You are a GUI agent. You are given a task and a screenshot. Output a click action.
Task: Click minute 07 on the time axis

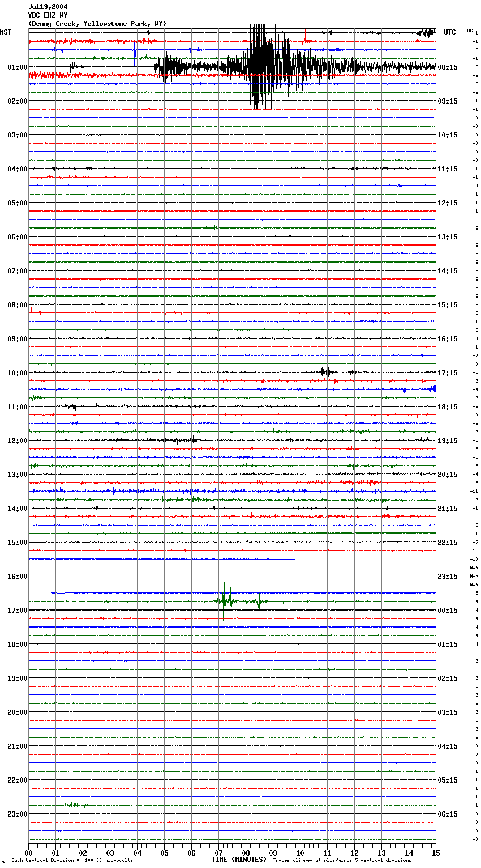(218, 853)
